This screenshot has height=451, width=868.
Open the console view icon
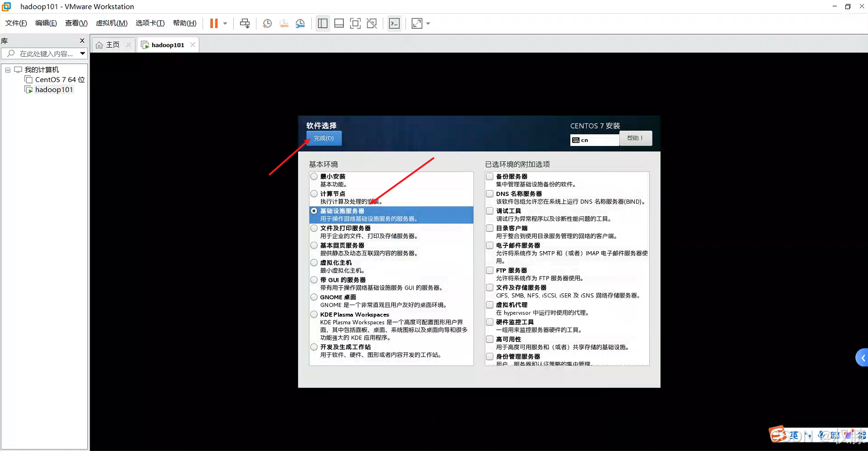point(394,23)
